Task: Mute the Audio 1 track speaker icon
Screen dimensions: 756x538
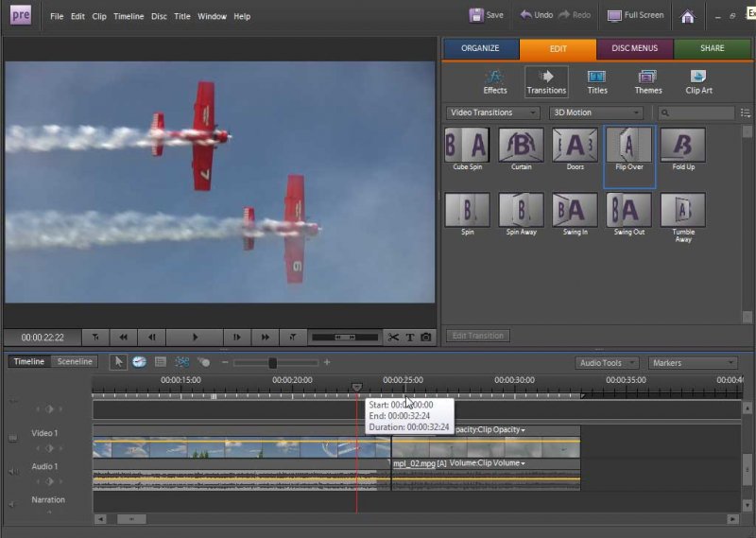Action: click(13, 470)
